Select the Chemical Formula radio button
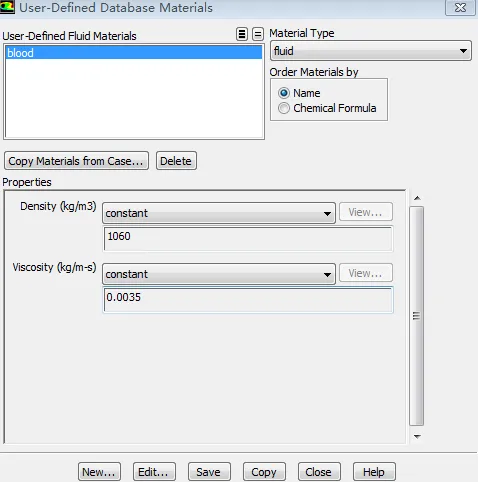 (x=284, y=108)
